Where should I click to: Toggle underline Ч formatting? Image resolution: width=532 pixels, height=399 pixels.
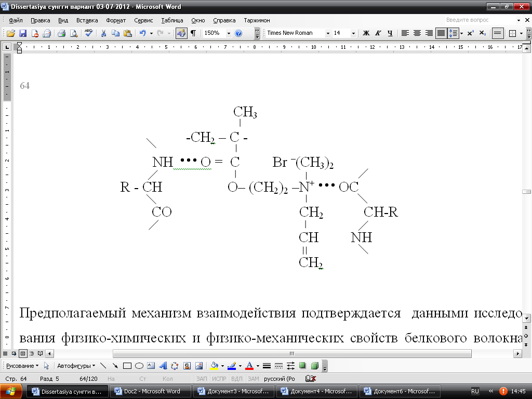[x=390, y=33]
